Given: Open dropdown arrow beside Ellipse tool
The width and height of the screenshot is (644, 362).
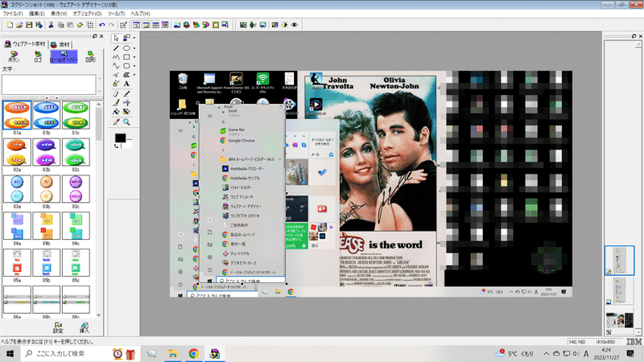Looking at the screenshot, I should coord(134,48).
